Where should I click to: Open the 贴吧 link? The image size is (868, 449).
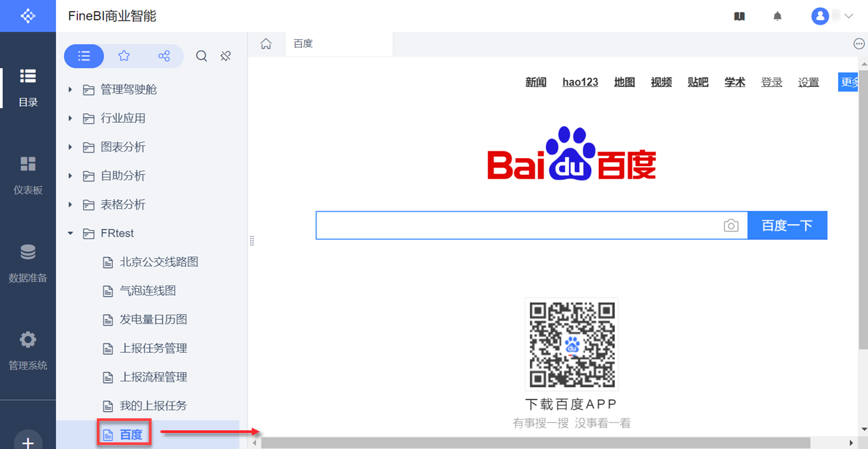click(x=698, y=82)
